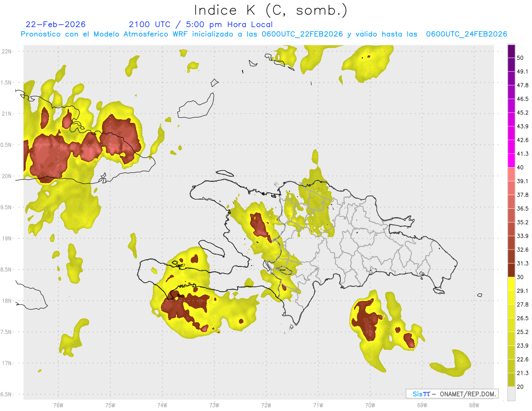Click the "41.3" color scale value

pos(523,154)
